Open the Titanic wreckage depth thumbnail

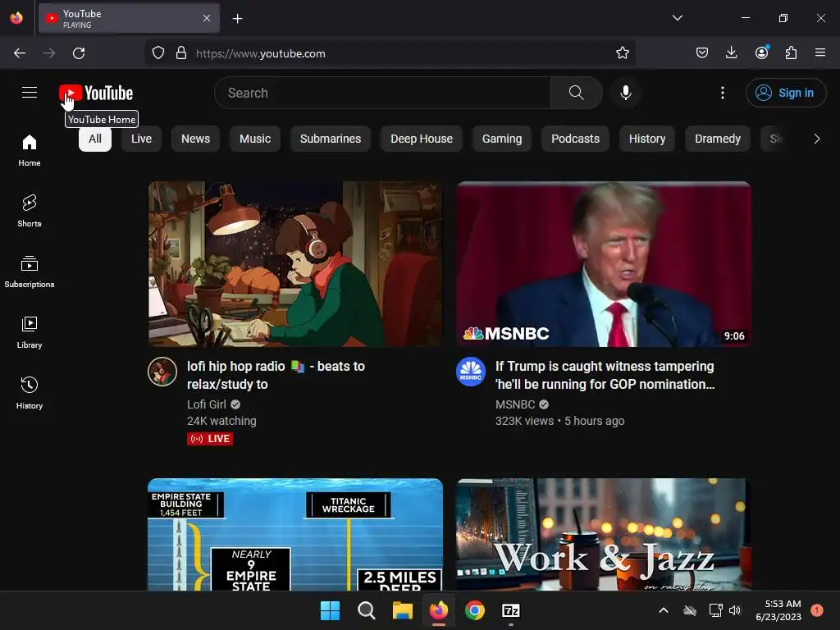[295, 534]
